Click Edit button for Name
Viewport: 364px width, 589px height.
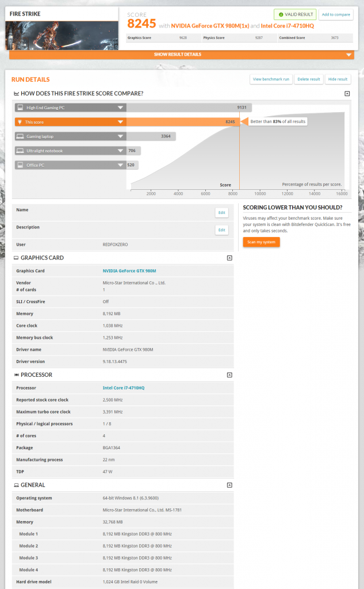pos(221,213)
